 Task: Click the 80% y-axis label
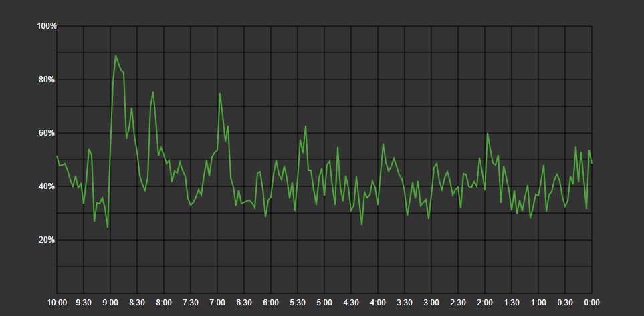[48, 80]
